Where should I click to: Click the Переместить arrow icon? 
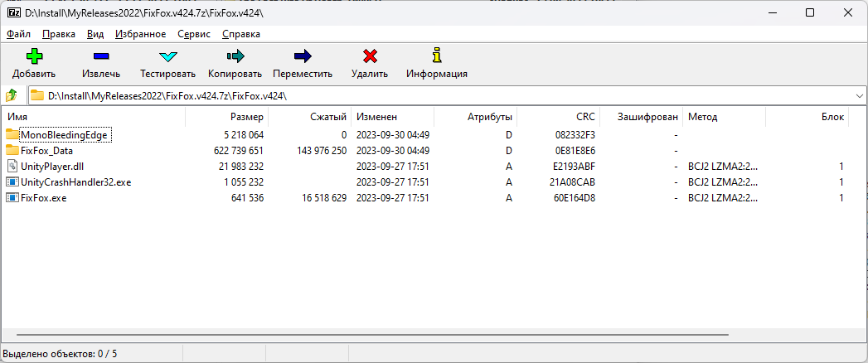(303, 56)
